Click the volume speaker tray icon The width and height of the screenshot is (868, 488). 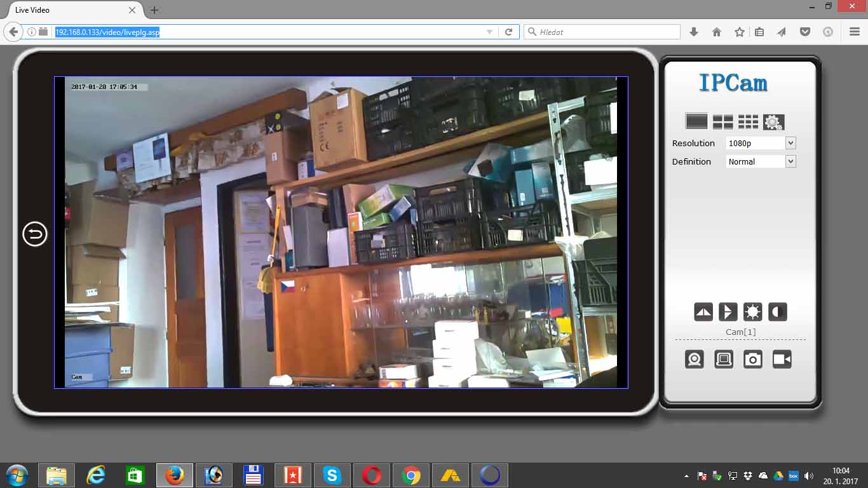[808, 475]
